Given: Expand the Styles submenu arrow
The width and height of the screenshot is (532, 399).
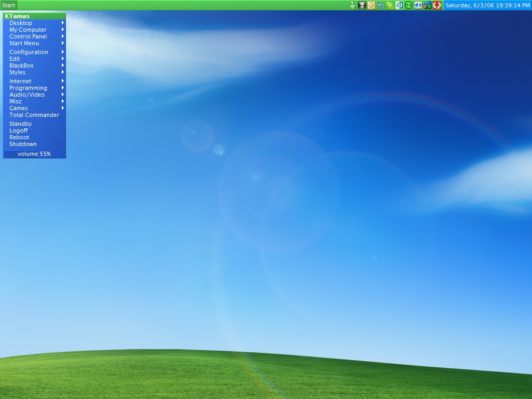Looking at the screenshot, I should pos(63,72).
